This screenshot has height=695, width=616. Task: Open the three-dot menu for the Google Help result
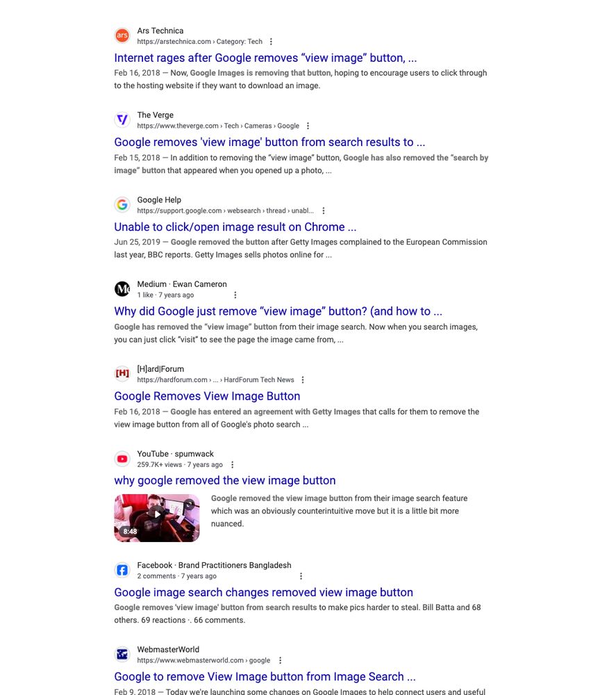[x=323, y=211]
